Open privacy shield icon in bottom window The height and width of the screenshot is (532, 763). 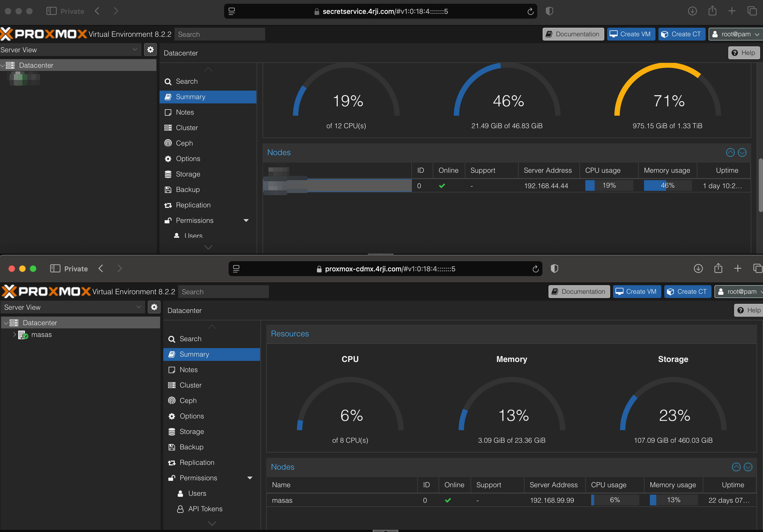click(554, 268)
